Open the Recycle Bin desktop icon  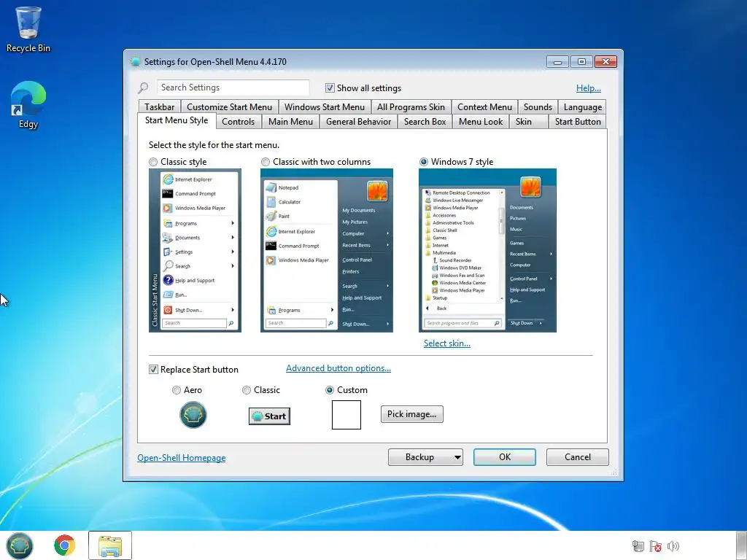click(28, 29)
